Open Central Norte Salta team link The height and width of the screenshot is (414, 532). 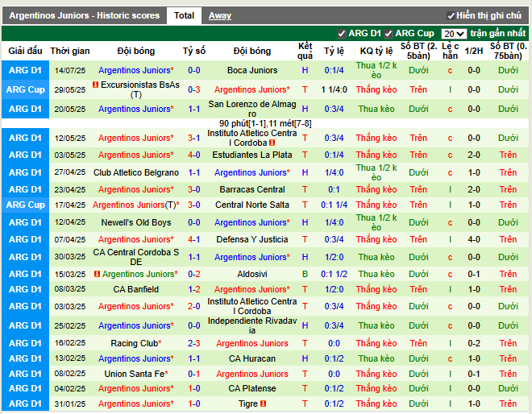click(x=252, y=205)
